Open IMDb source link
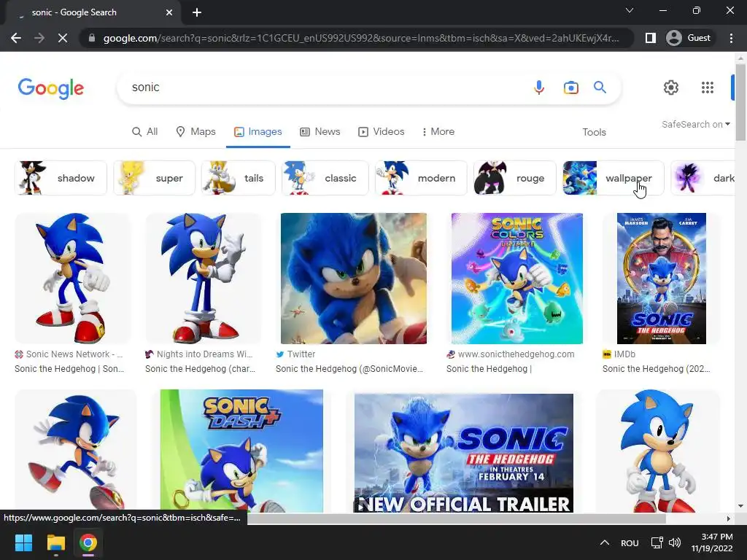Image resolution: width=747 pixels, height=560 pixels. 619,354
